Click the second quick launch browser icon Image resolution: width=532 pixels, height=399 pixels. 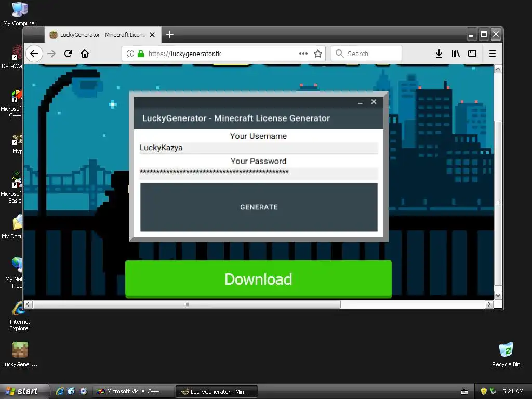pyautogui.click(x=71, y=391)
